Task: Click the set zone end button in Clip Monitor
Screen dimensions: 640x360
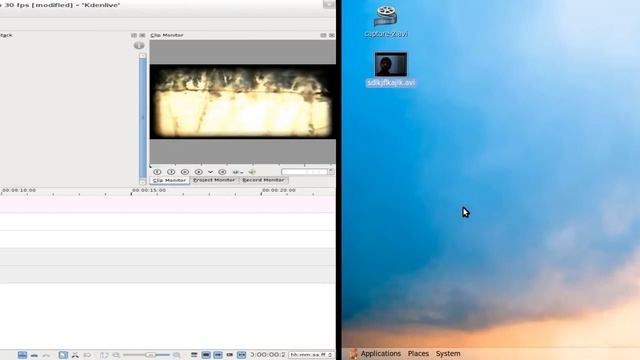Action: pyautogui.click(x=171, y=172)
